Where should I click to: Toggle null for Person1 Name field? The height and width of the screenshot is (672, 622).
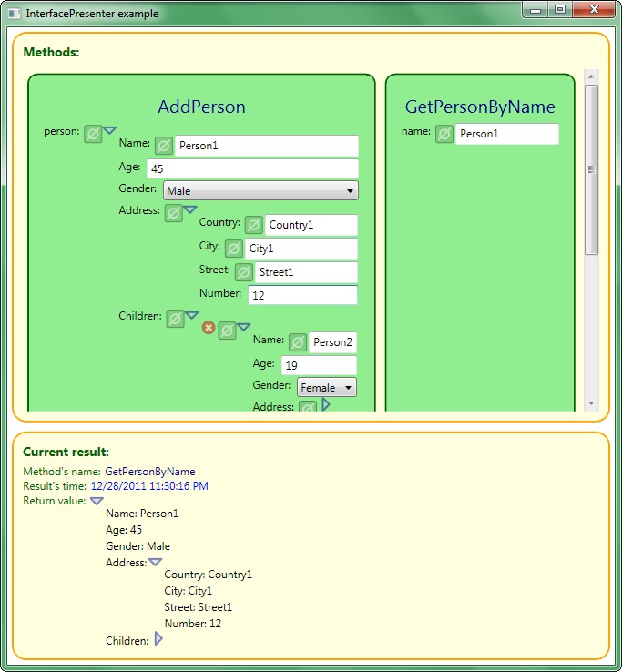[164, 146]
